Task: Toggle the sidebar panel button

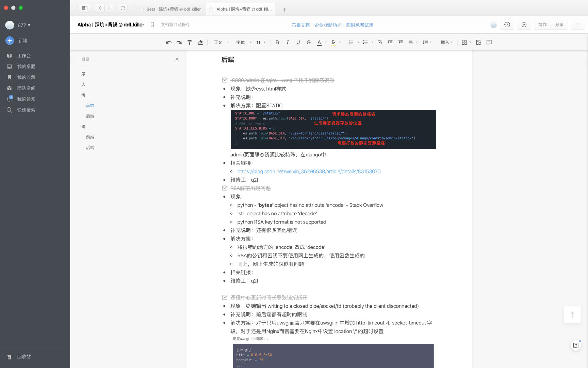Action: [x=85, y=8]
